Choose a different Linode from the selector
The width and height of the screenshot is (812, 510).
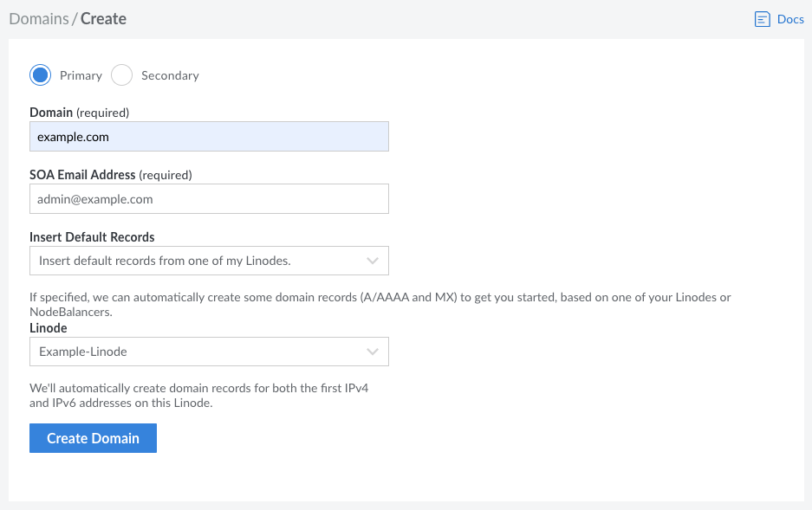point(208,352)
